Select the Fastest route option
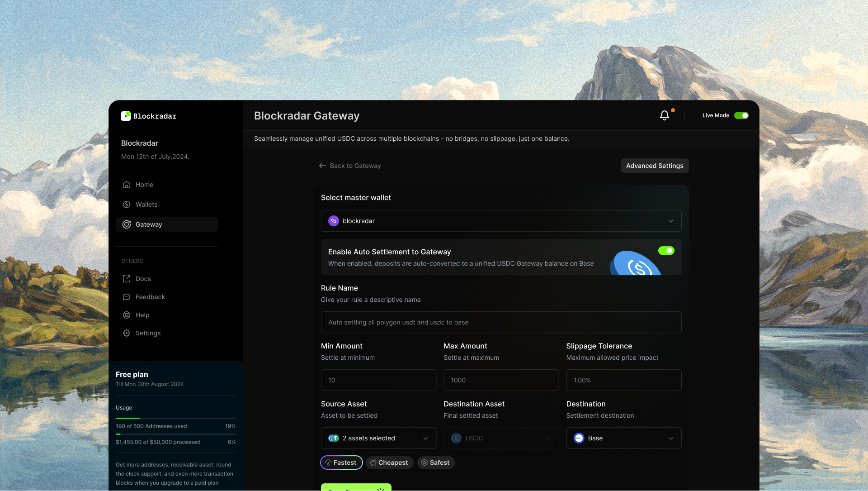This screenshot has height=491, width=868. coord(341,462)
